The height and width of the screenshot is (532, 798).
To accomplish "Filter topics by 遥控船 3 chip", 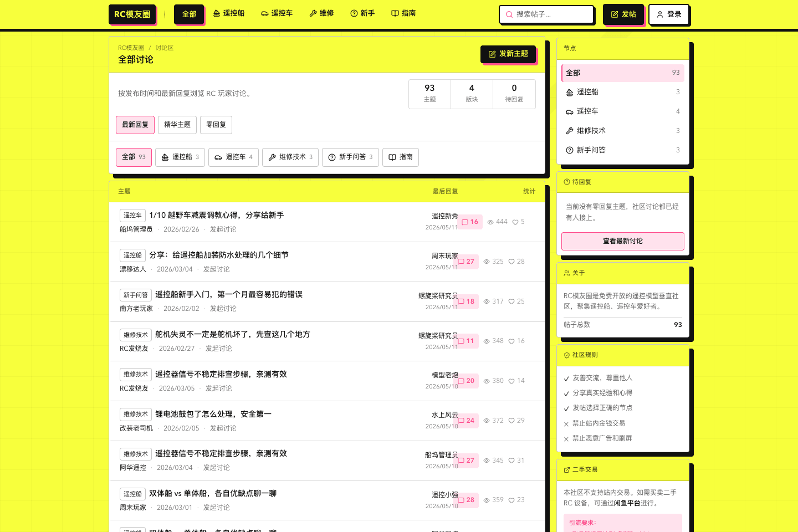I will click(180, 157).
